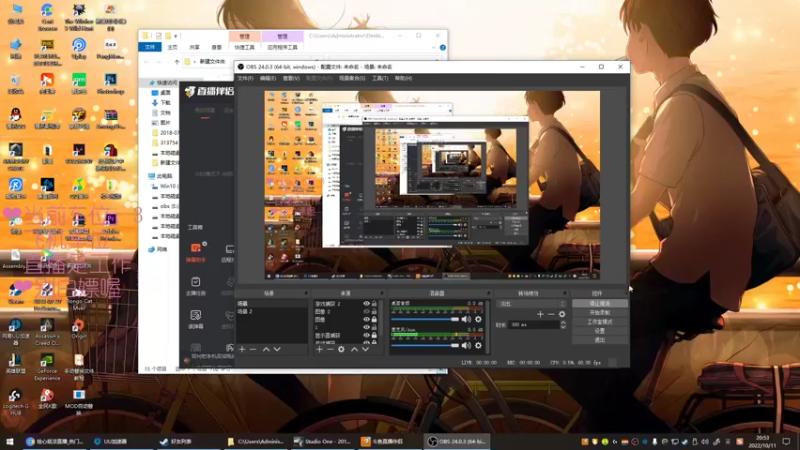Adjust the 桌面音频 volume slider

[425, 319]
